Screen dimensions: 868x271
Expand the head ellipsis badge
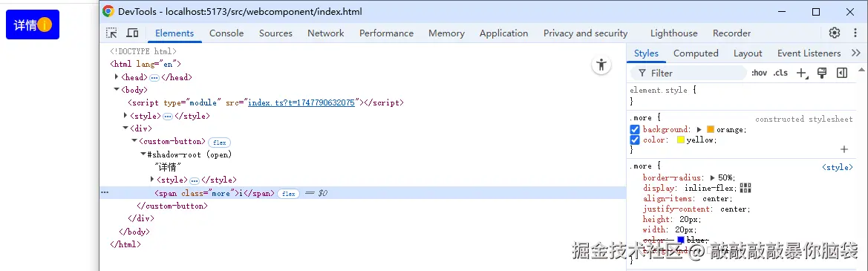coord(154,77)
